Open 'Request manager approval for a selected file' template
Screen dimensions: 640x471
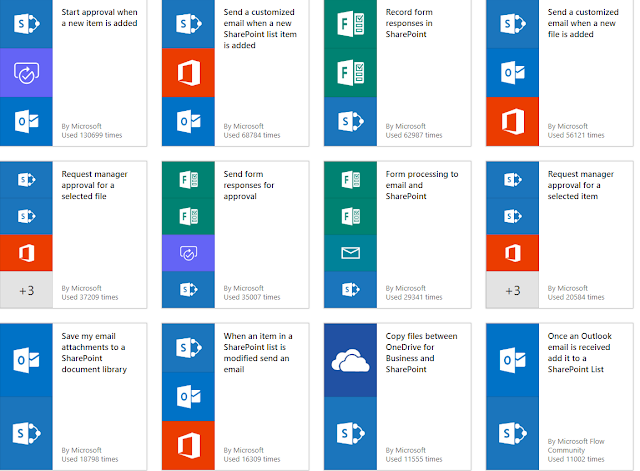94,185
